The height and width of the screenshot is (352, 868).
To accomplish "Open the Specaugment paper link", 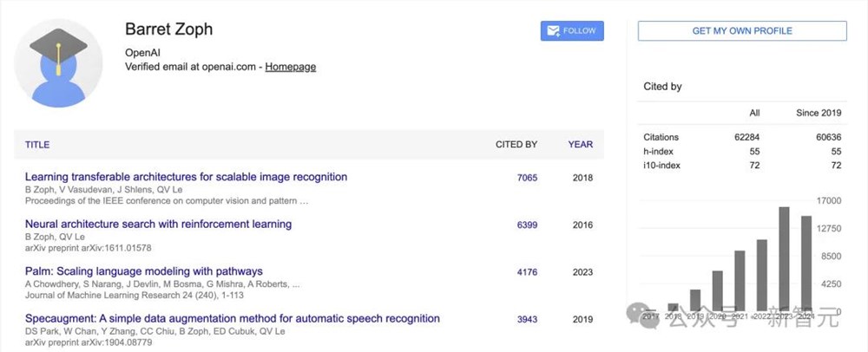I will [232, 318].
